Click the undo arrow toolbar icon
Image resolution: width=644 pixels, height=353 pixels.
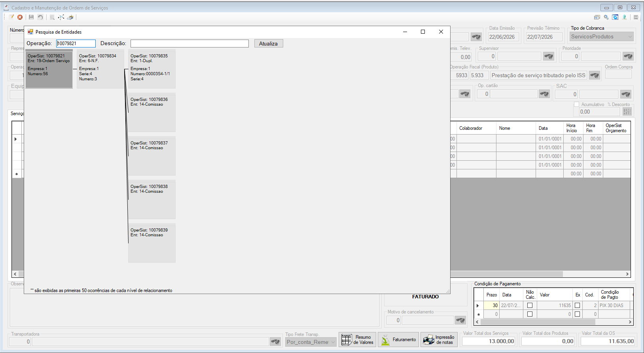click(x=40, y=17)
